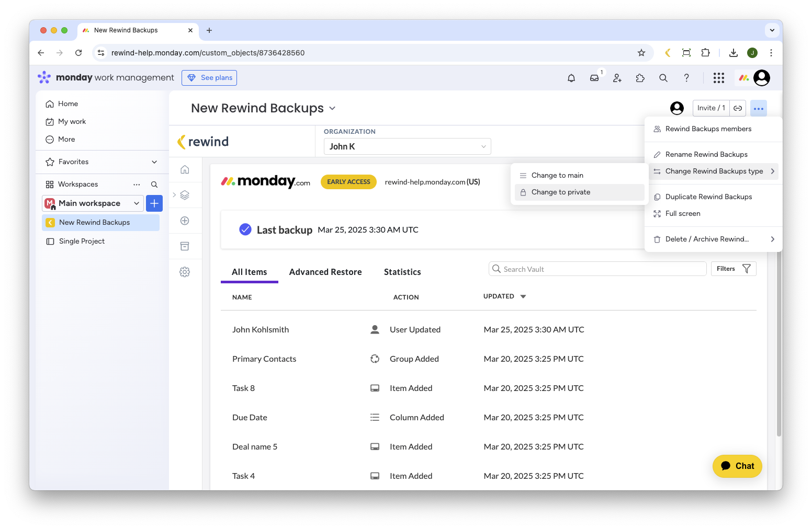Open browser extensions icon
The image size is (812, 529).
[705, 53]
